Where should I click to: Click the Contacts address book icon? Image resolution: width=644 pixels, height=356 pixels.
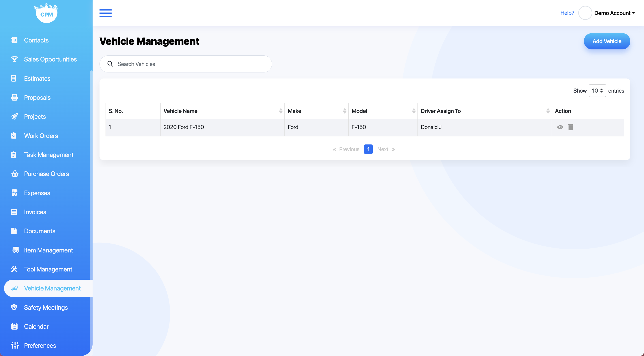click(14, 40)
